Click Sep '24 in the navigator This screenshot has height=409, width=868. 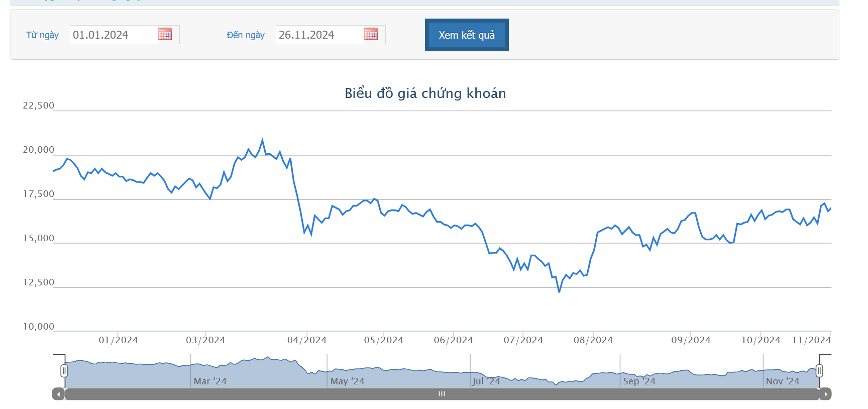(639, 381)
